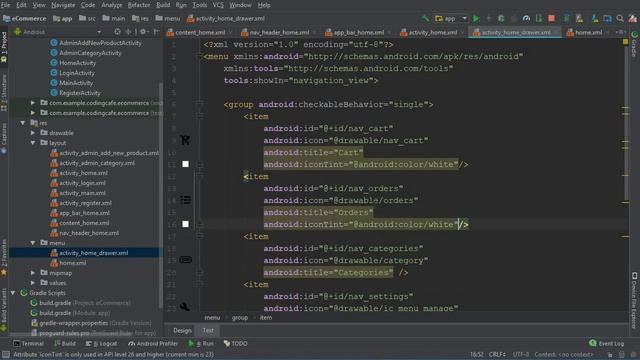Click eCommerce in the navigation breadcrumb
The width and height of the screenshot is (640, 360).
click(24, 18)
